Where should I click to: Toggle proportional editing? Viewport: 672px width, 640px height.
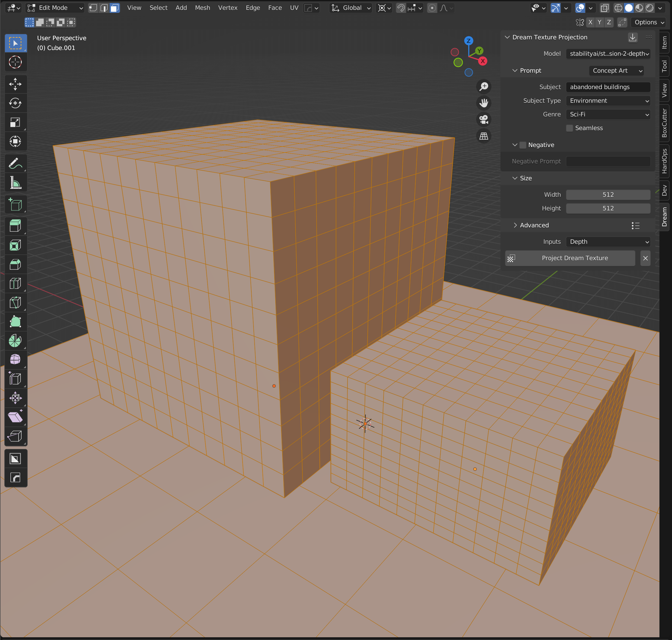[432, 8]
